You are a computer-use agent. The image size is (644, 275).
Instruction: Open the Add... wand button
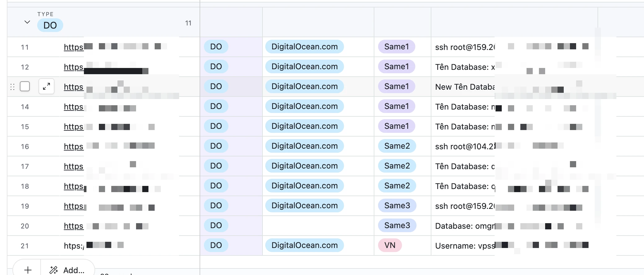67,270
